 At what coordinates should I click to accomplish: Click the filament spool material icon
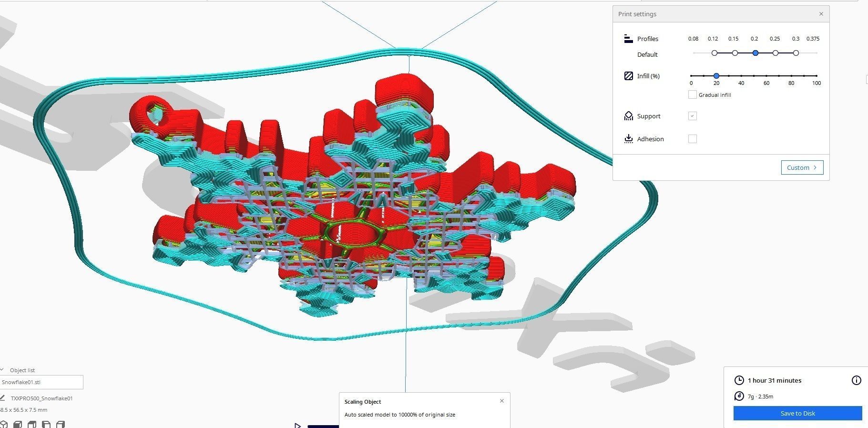739,396
